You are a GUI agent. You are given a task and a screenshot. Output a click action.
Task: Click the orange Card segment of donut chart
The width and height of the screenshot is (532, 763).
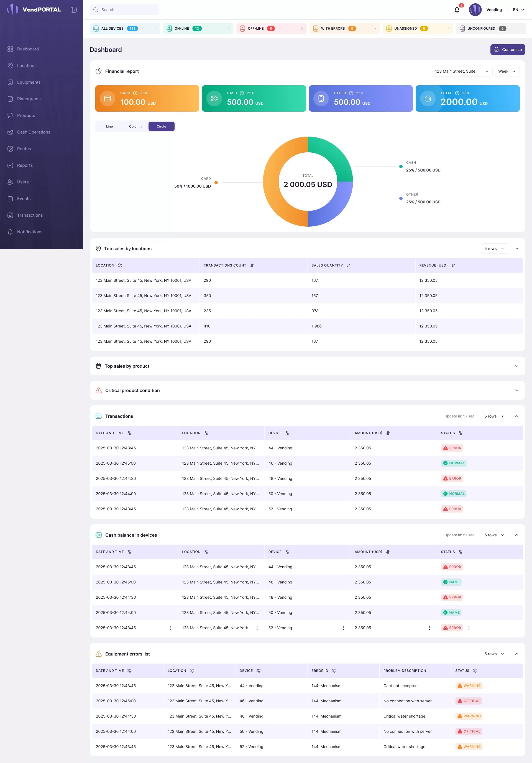pyautogui.click(x=271, y=182)
